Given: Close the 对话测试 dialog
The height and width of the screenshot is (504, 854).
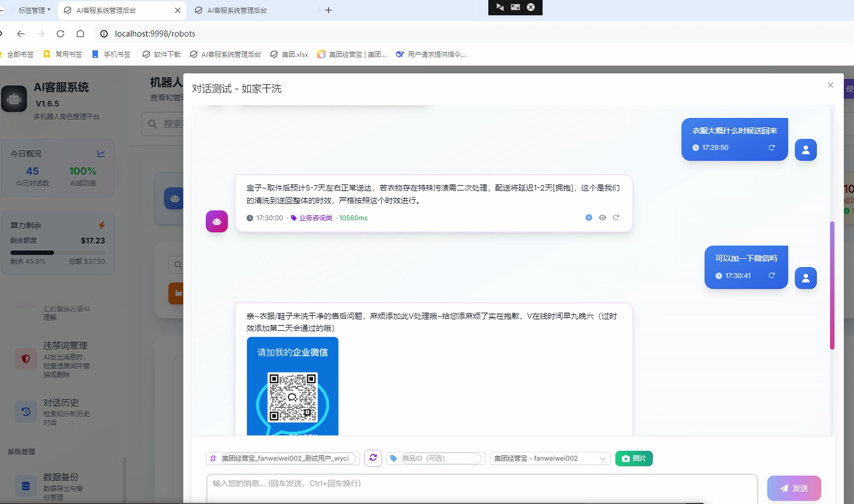Looking at the screenshot, I should point(830,85).
